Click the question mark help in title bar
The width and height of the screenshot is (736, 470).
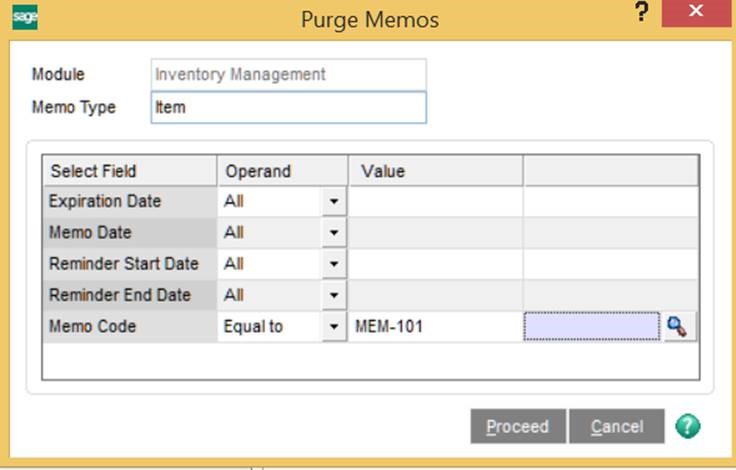pyautogui.click(x=642, y=12)
